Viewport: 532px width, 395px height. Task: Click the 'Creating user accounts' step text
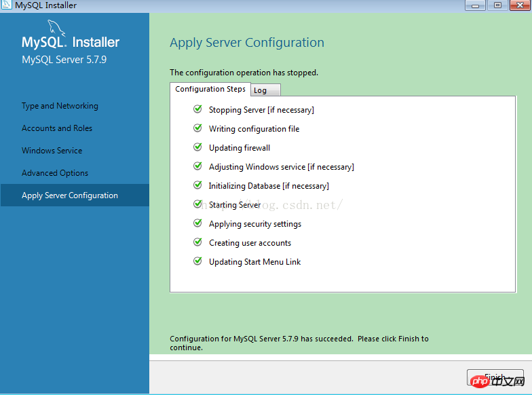pos(250,243)
